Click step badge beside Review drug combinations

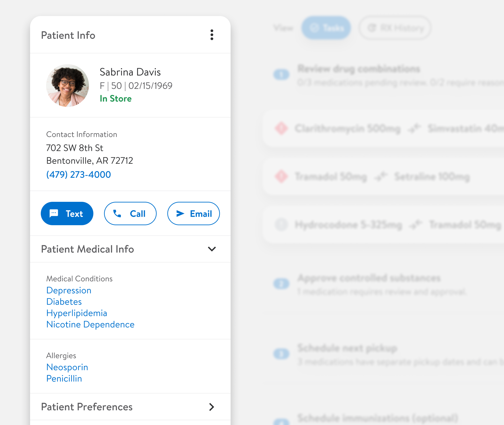point(281,75)
